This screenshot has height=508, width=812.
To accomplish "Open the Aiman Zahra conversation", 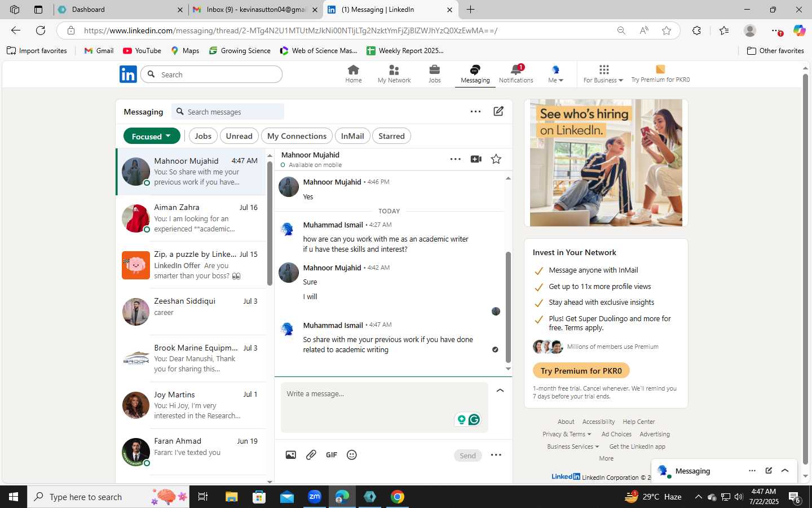I will 191,218.
